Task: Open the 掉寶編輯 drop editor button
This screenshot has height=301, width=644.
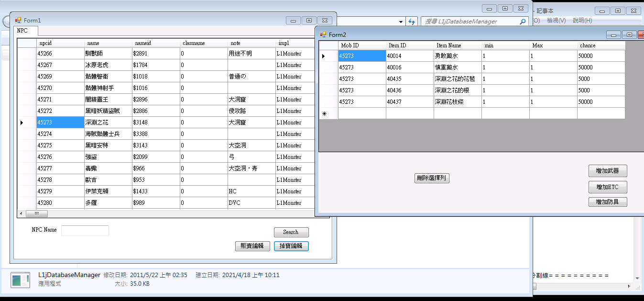Action: pyautogui.click(x=291, y=246)
